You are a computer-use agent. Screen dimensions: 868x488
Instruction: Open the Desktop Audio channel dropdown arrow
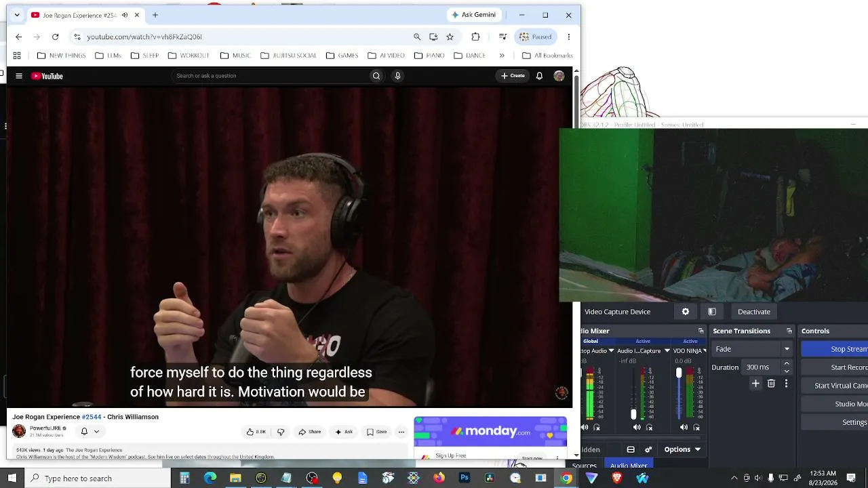click(611, 351)
